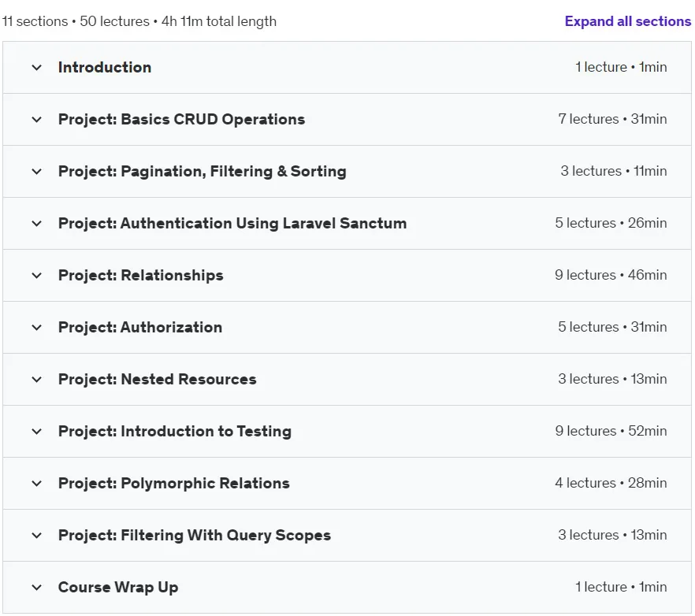Select Project: Introduction to Testing title
This screenshot has height=616, width=695.
click(x=175, y=432)
